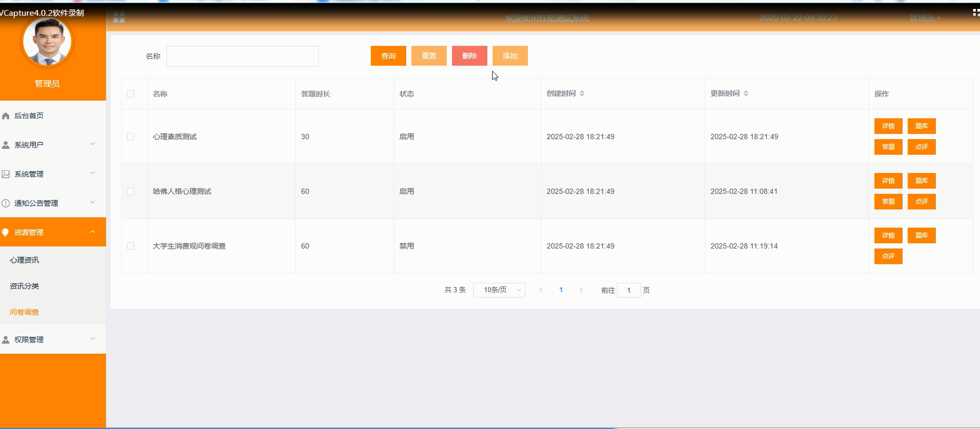Viewport: 980px width, 429px height.
Task: Click the user icon beside 权限管理
Action: (6, 340)
